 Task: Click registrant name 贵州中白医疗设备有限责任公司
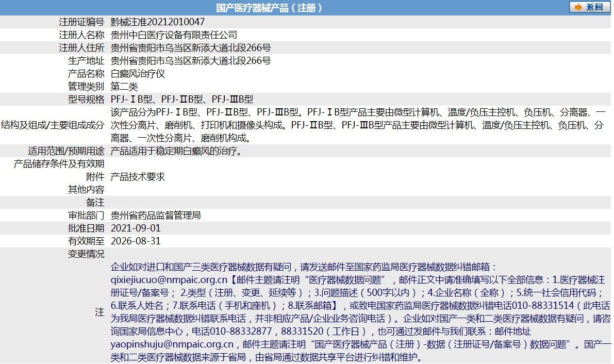(x=174, y=35)
